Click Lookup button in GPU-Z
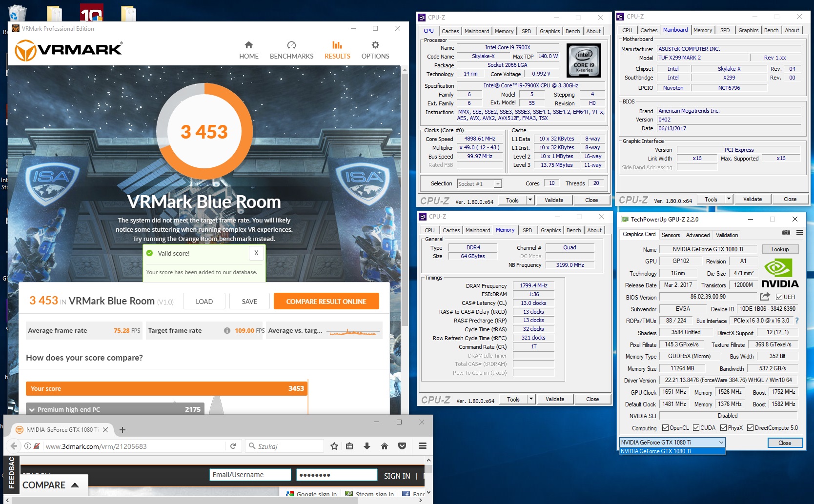Screen dimensions: 814x504 (780, 249)
